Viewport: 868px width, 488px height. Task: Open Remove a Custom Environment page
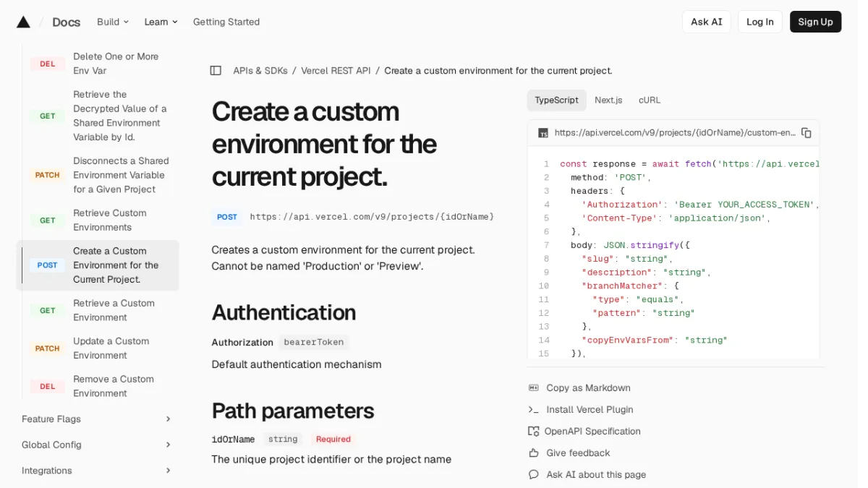click(114, 387)
